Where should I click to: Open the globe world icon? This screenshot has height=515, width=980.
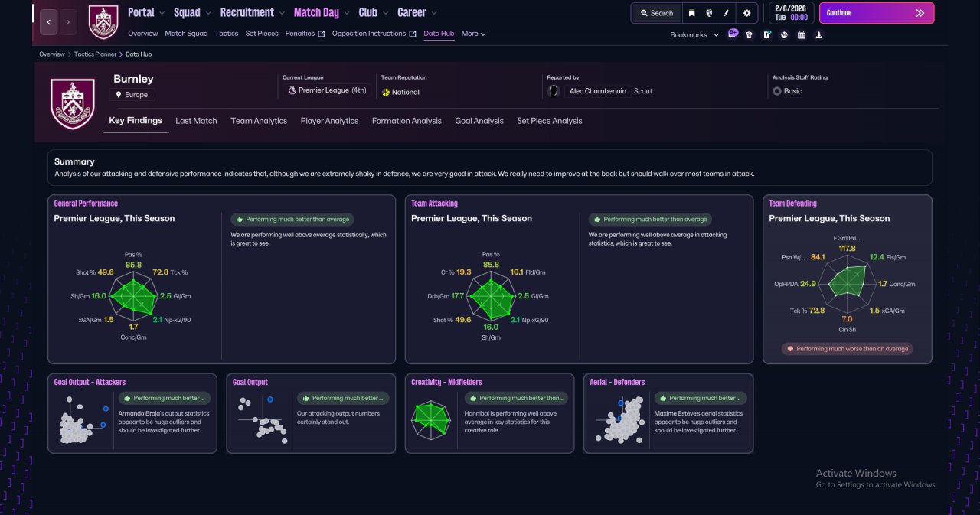[x=709, y=13]
